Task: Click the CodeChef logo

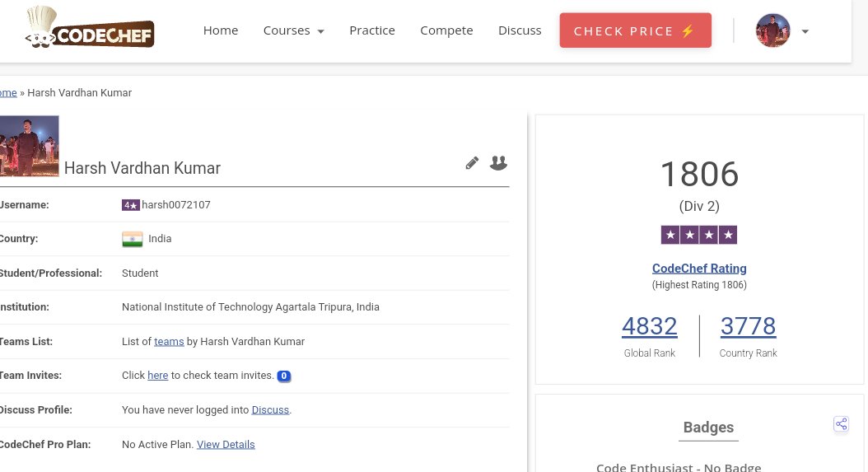Action: click(89, 28)
